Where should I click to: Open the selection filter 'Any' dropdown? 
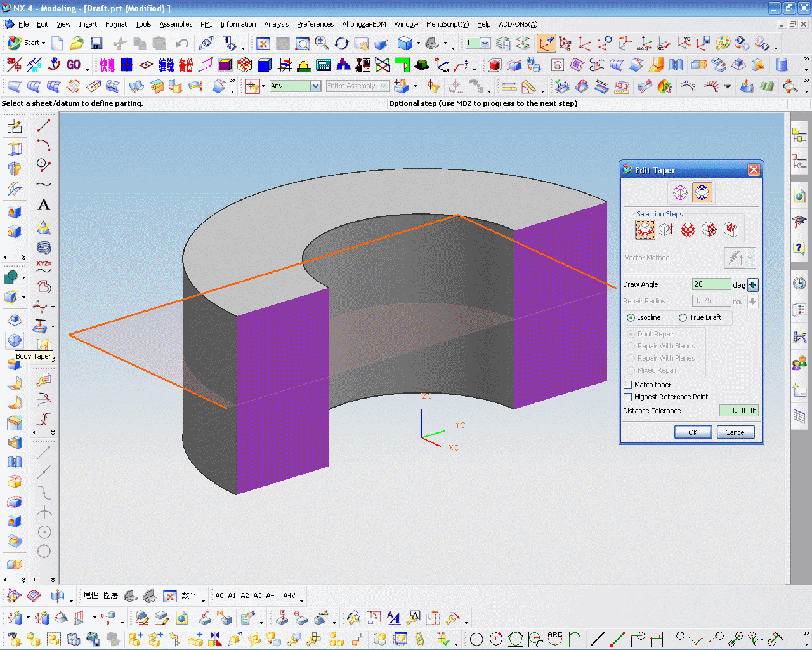[x=315, y=86]
